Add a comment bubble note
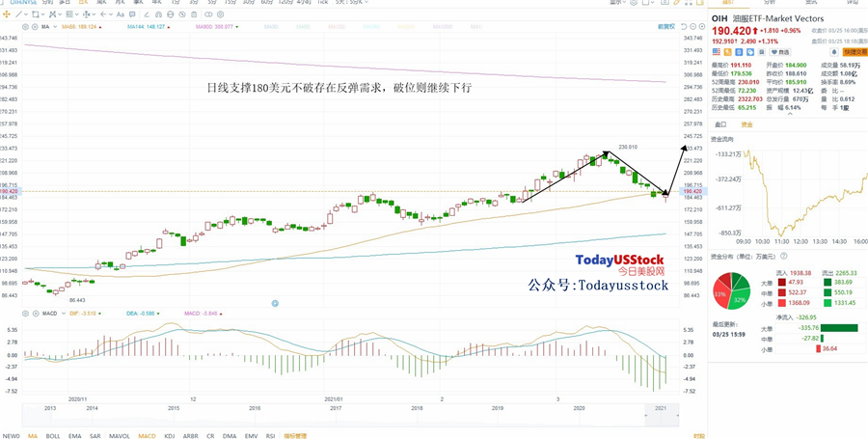The width and height of the screenshot is (868, 439). [x=132, y=14]
